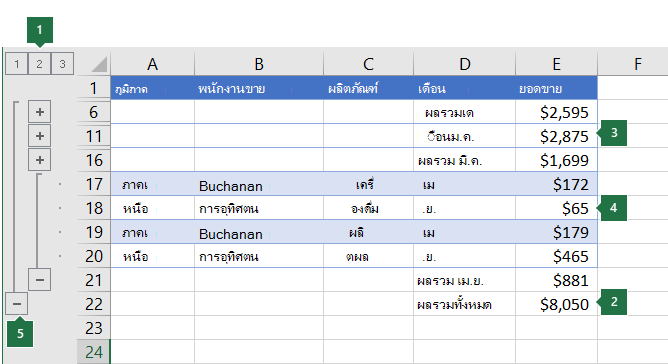Click subtotal label in row 11
The image size is (668, 364).
tap(464, 136)
